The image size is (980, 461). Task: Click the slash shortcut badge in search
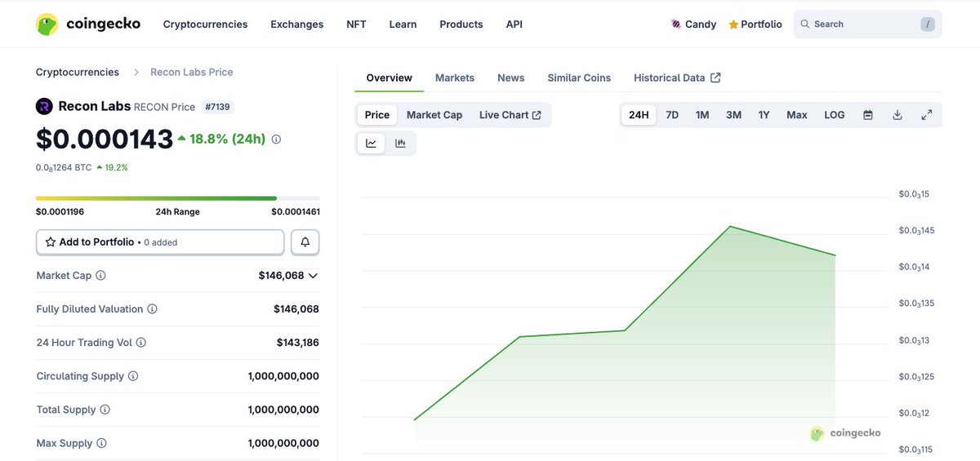(x=927, y=24)
